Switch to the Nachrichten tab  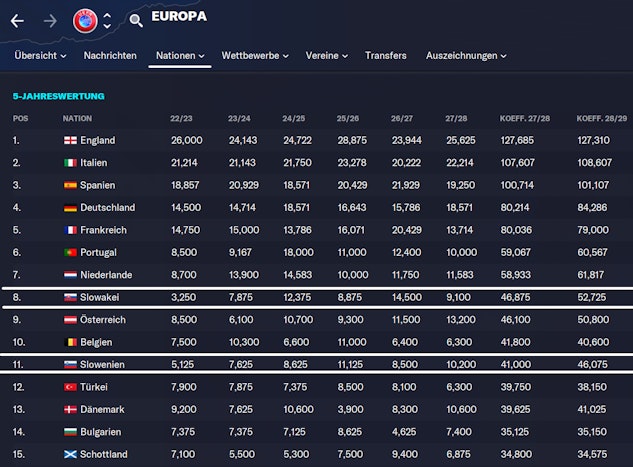click(x=110, y=56)
